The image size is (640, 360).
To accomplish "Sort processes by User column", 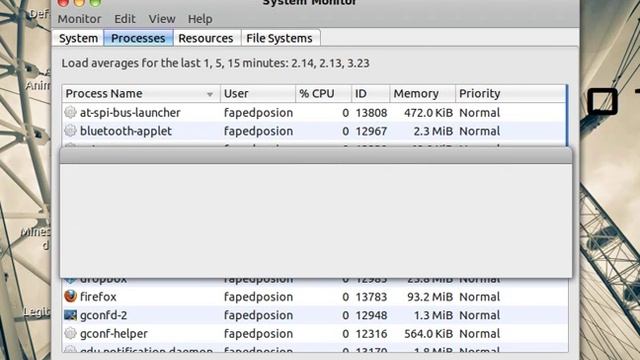I will [258, 93].
